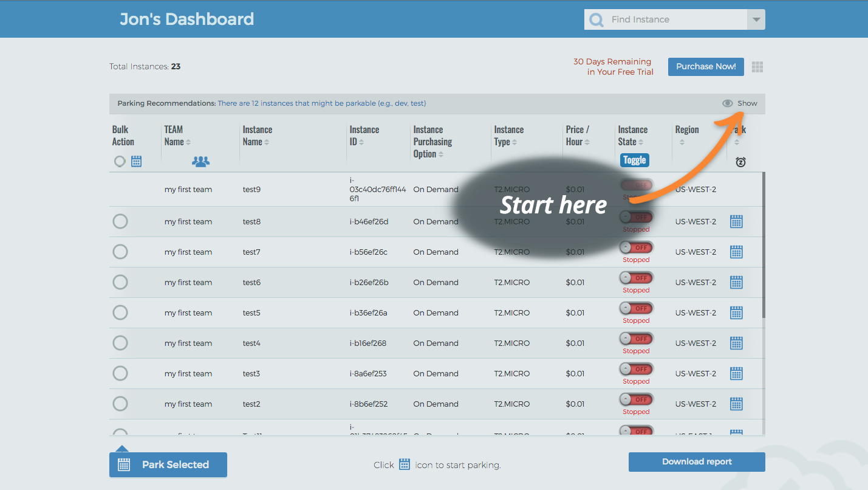Toggle the test4 instance state switch on
Screen dimensions: 868x490
[x=636, y=339]
